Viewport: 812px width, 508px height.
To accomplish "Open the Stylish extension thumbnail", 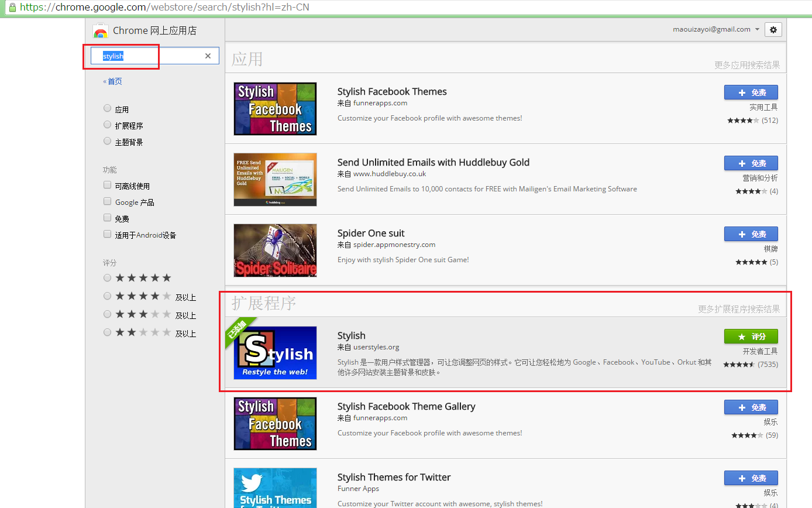I will click(275, 353).
